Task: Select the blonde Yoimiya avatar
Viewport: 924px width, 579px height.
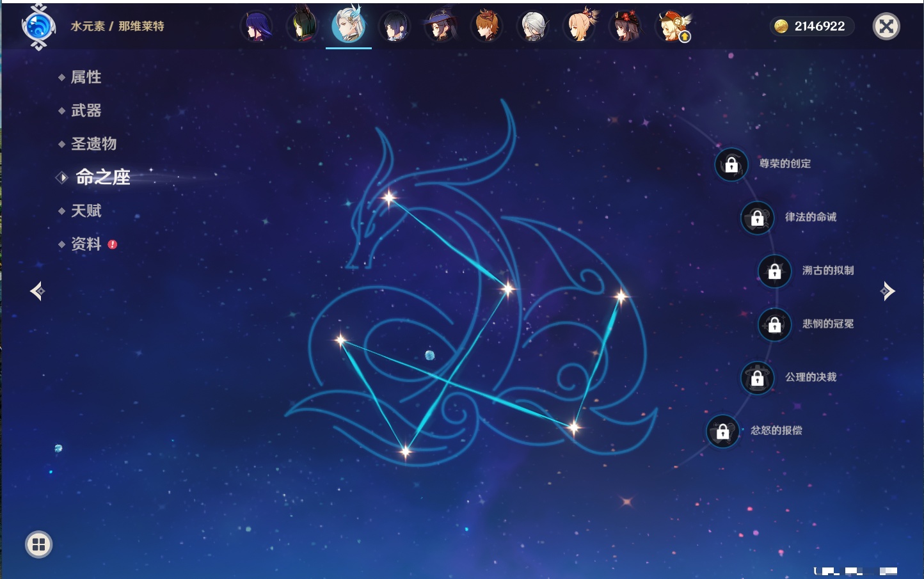Action: 580,26
